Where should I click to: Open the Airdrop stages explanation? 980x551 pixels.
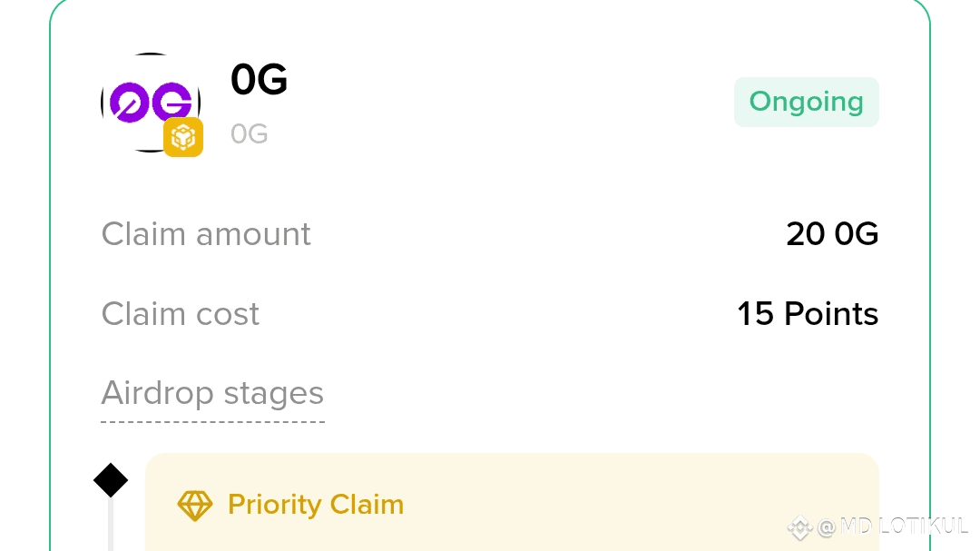[x=212, y=394]
